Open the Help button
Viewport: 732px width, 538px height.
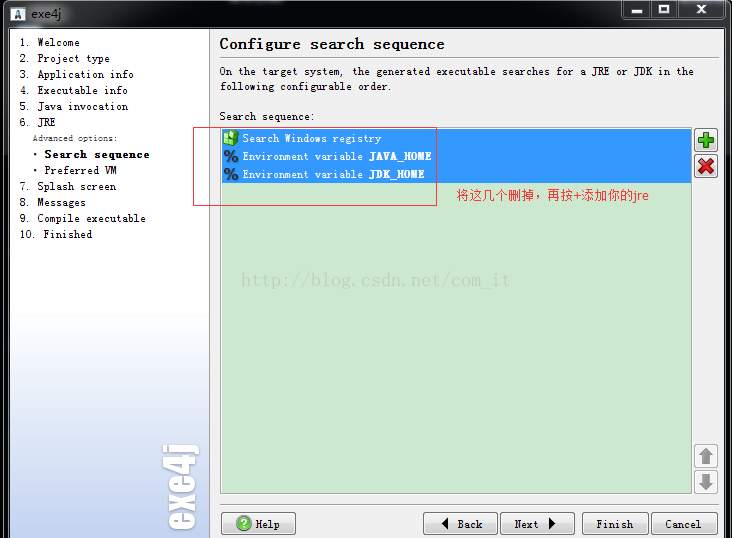pos(258,524)
